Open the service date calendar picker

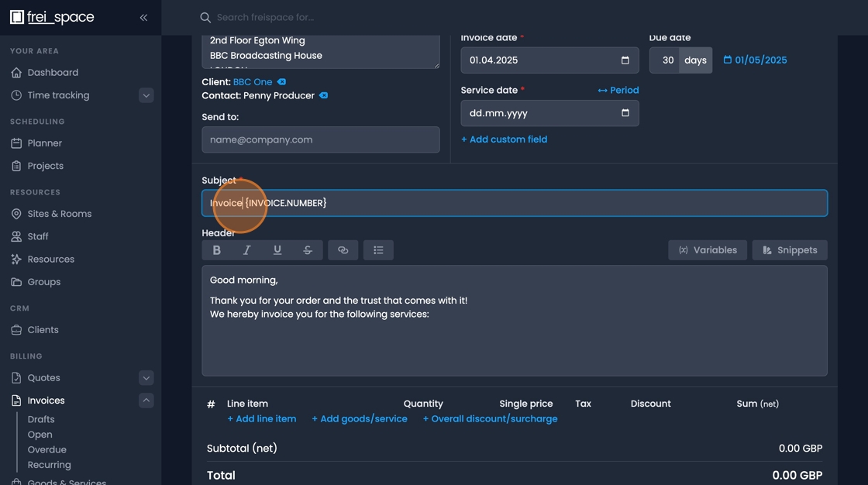point(625,113)
